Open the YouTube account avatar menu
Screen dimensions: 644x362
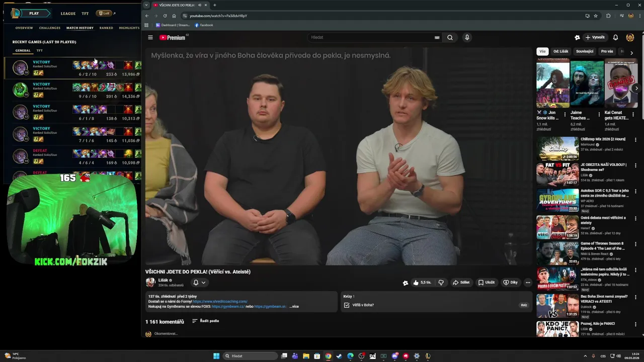[x=630, y=37]
